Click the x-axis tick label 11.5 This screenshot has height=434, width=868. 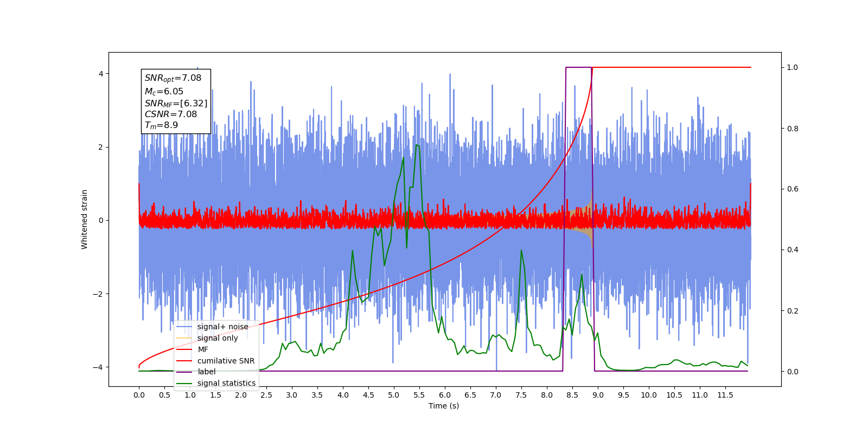(x=725, y=395)
